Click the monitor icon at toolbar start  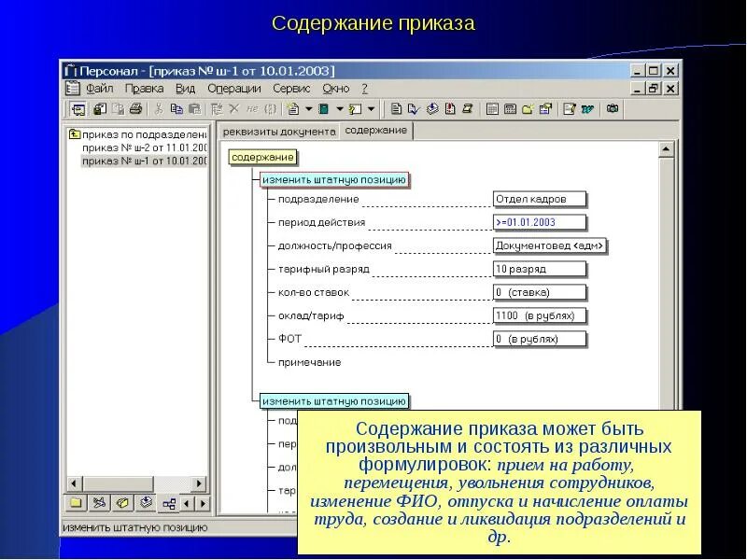(78, 109)
